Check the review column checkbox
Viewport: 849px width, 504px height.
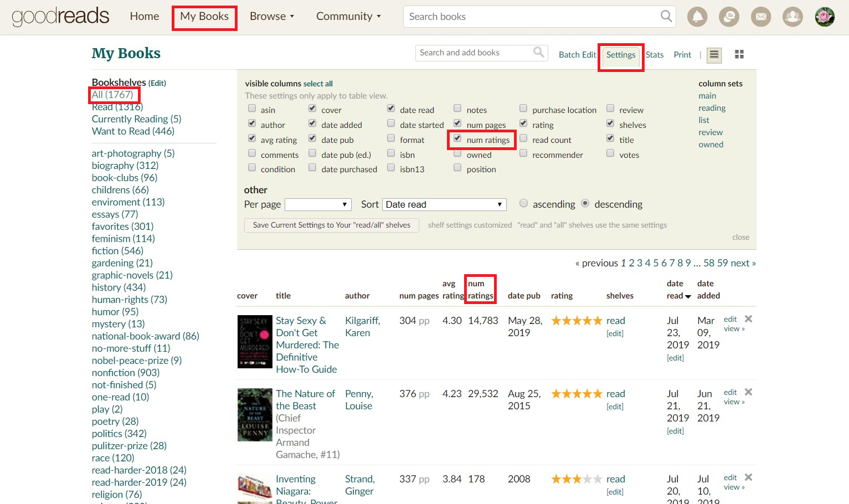[610, 109]
